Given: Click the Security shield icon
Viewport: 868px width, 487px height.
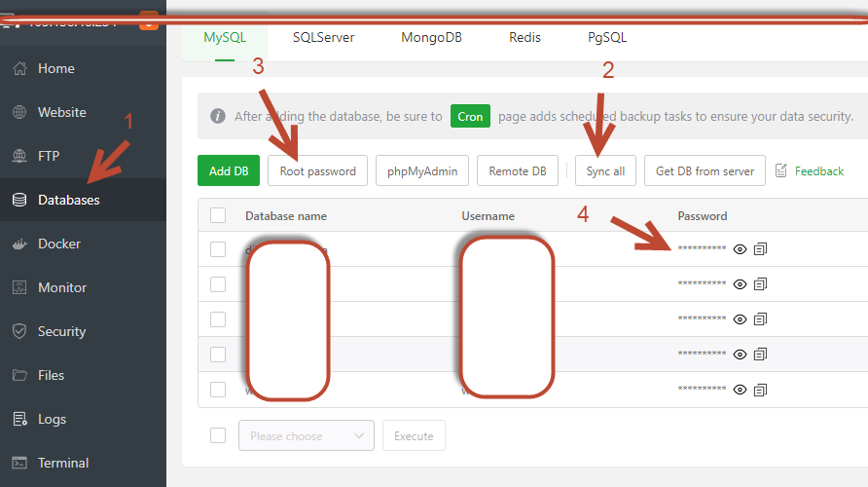Looking at the screenshot, I should click(x=19, y=331).
